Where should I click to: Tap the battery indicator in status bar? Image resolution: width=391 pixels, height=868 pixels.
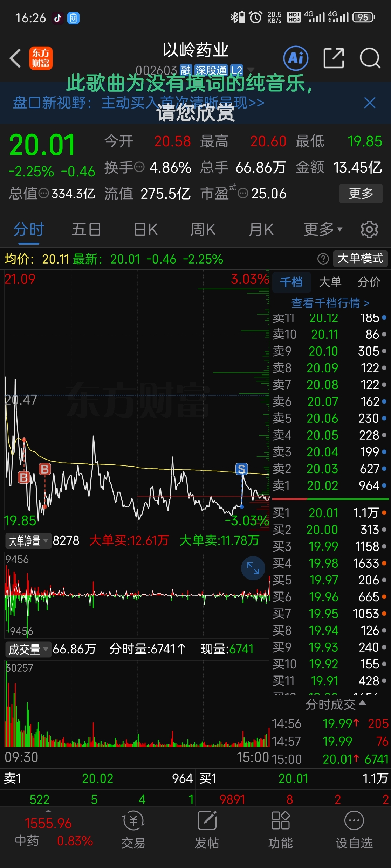[364, 17]
